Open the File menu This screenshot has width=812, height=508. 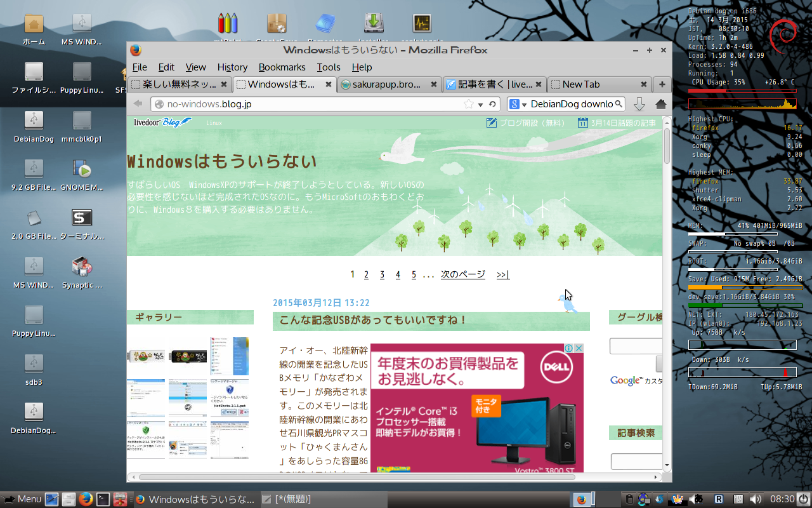(139, 67)
